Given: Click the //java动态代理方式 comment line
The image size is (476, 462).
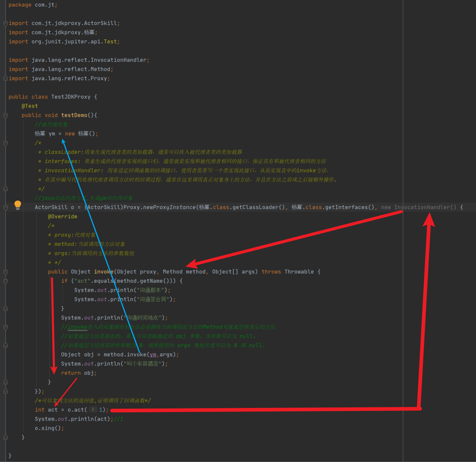Looking at the screenshot, I should [x=84, y=198].
